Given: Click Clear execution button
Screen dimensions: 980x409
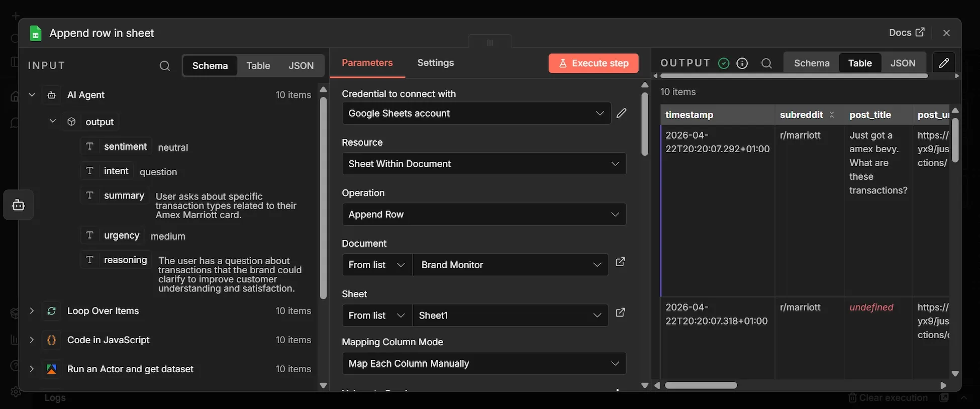Looking at the screenshot, I should [888, 398].
